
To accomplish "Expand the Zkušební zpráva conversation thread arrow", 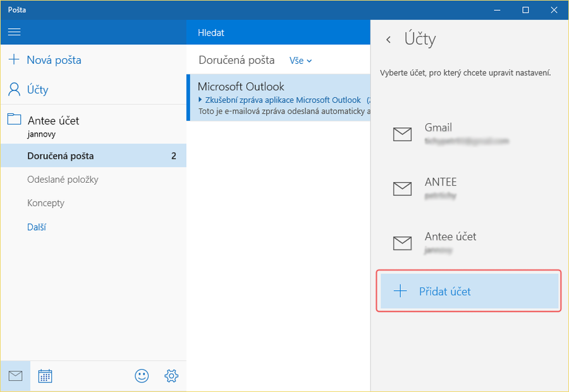I will point(200,100).
